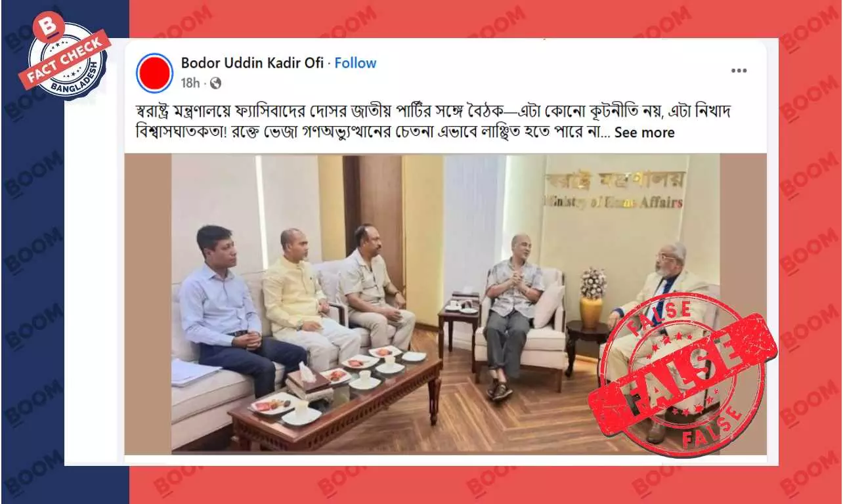Click the red circular profile avatar
This screenshot has width=843, height=504.
tap(154, 72)
